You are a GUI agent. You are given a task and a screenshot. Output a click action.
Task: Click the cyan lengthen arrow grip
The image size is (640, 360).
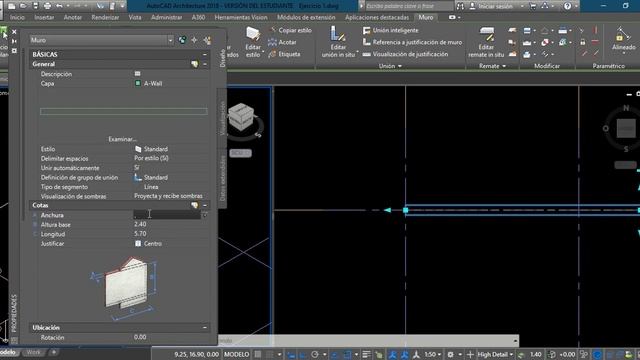point(387,210)
